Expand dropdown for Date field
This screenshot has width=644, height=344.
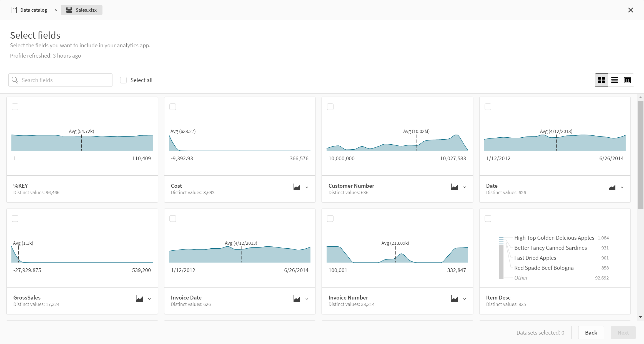[622, 187]
